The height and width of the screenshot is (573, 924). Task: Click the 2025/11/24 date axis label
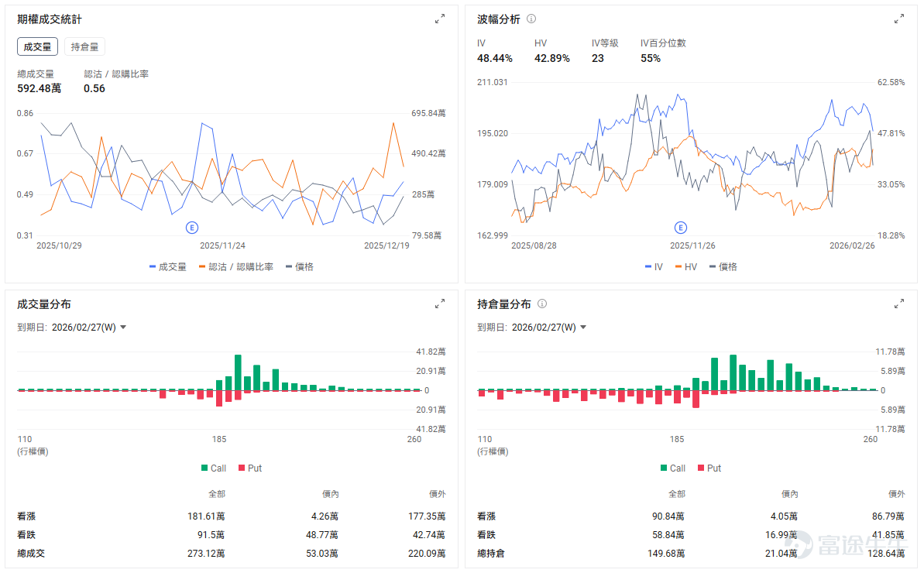click(x=222, y=245)
